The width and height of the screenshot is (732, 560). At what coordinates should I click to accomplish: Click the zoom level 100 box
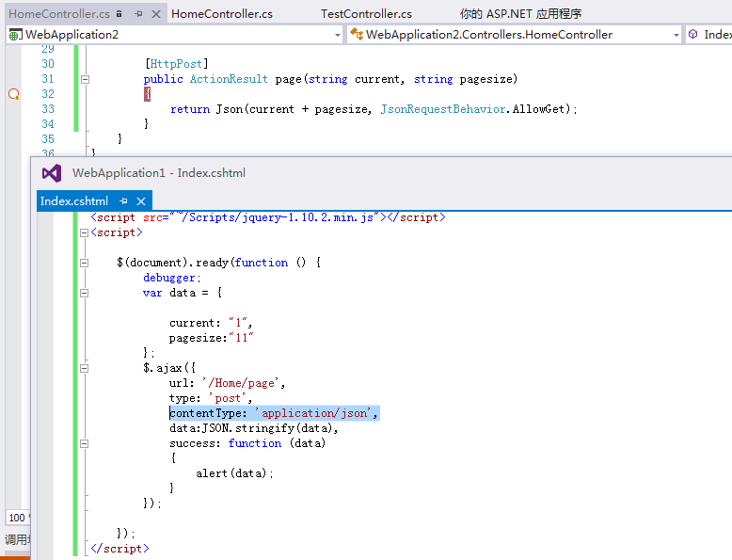[x=18, y=518]
